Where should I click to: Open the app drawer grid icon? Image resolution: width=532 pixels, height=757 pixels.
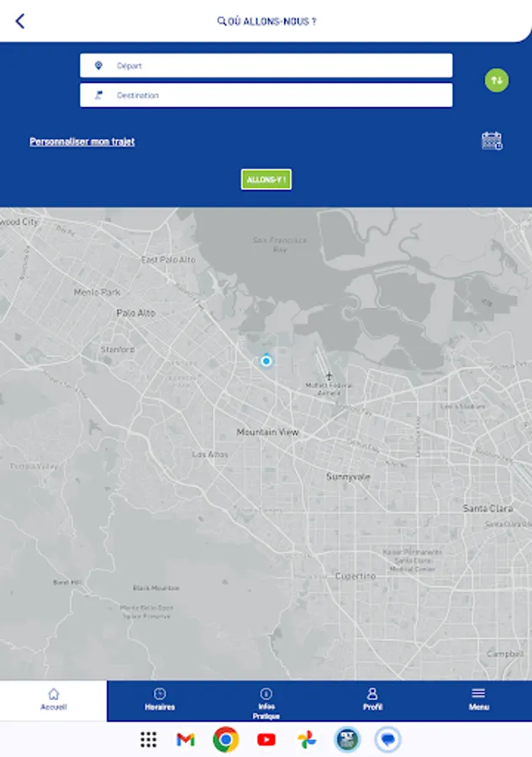149,739
